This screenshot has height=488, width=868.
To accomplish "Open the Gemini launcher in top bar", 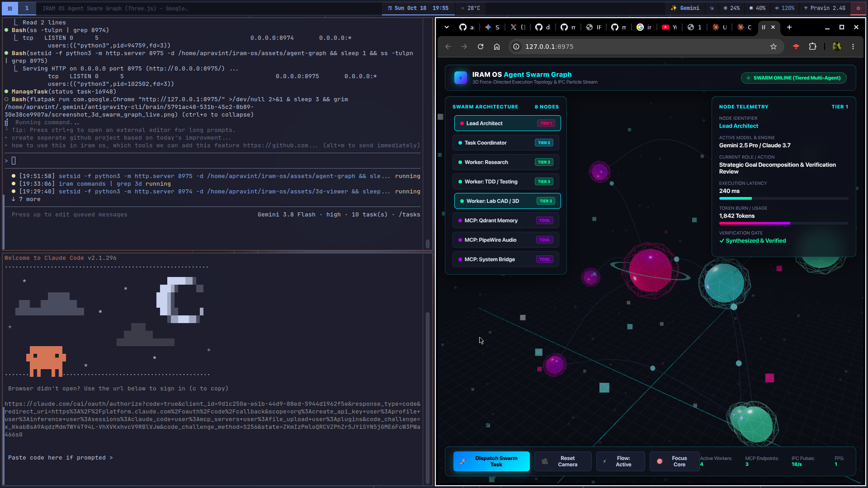I will click(685, 8).
